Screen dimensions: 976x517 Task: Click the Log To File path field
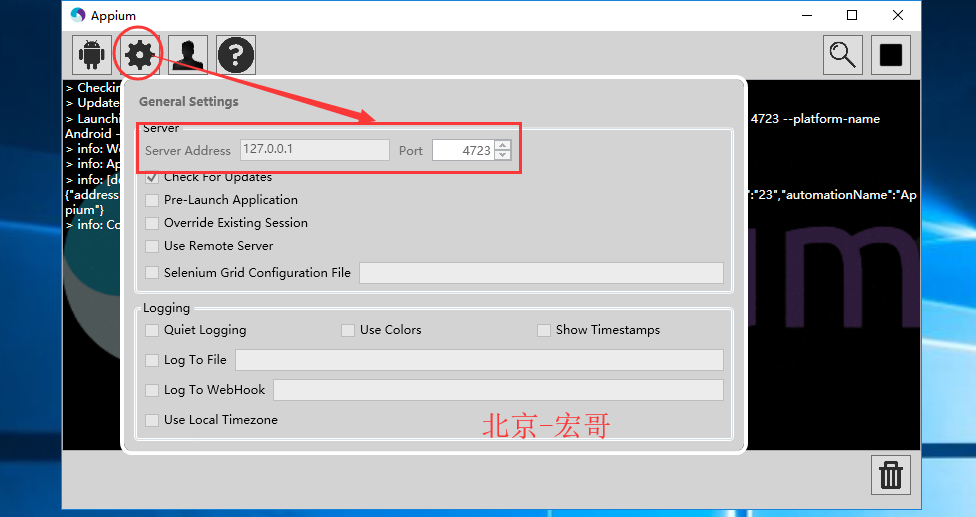pos(479,360)
